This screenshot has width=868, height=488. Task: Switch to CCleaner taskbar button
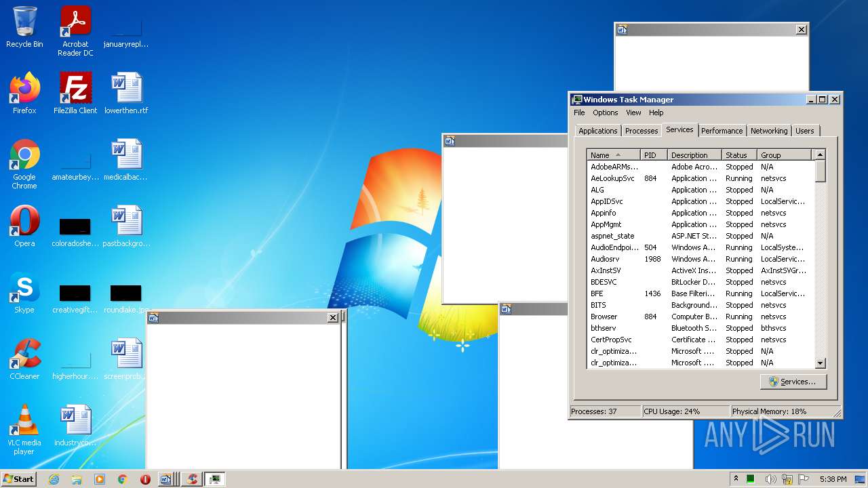point(192,479)
